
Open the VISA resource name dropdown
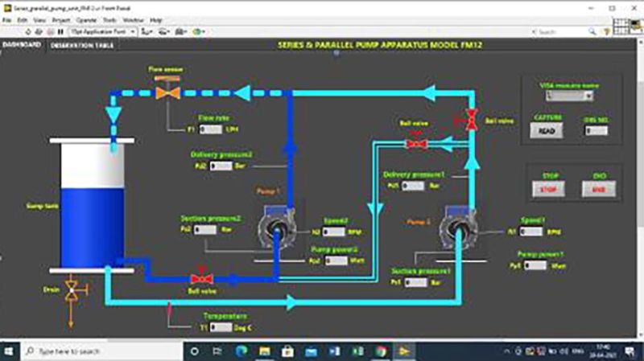pyautogui.click(x=569, y=96)
